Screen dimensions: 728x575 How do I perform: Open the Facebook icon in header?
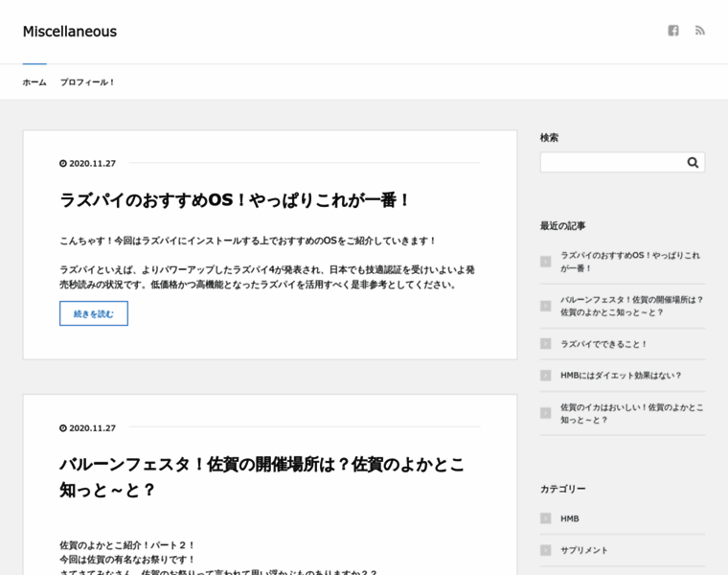click(673, 31)
